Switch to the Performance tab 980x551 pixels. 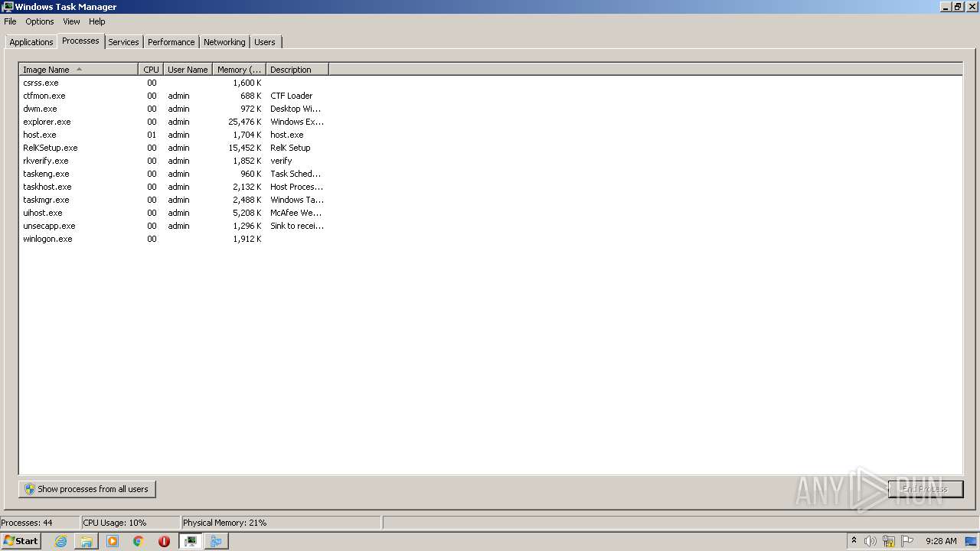point(171,42)
